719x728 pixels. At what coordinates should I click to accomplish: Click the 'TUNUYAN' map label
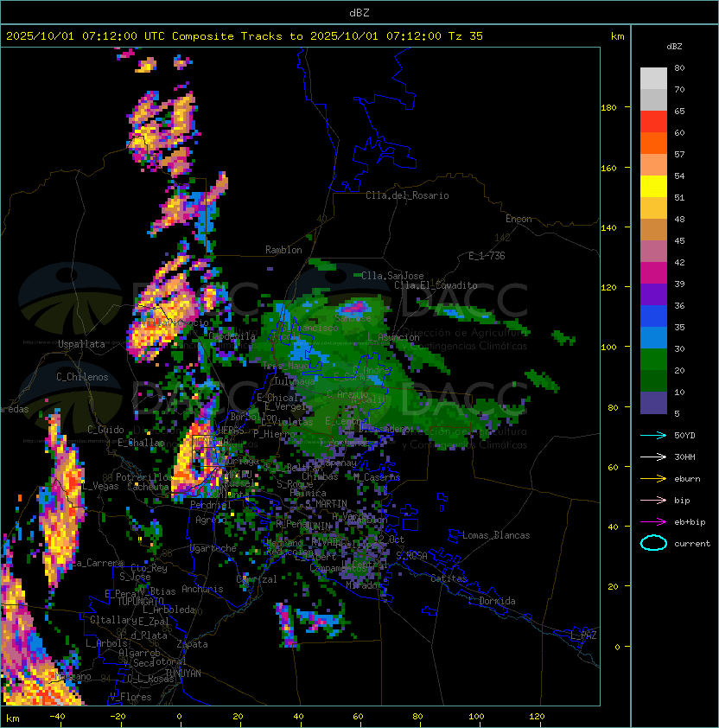click(x=183, y=674)
